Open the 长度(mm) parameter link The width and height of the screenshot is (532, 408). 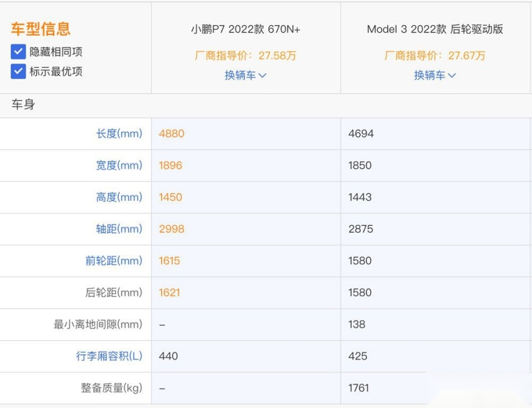(x=119, y=134)
